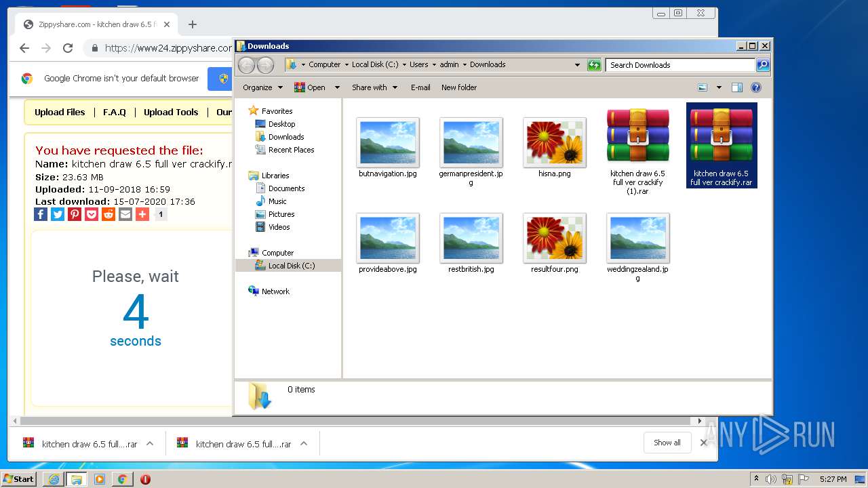Viewport: 868px width, 488px height.
Task: Click Show all downloads button
Action: (x=667, y=443)
